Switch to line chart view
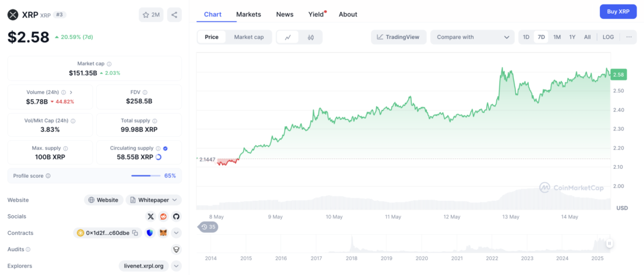Viewport: 644px width, 275px height. 288,37
